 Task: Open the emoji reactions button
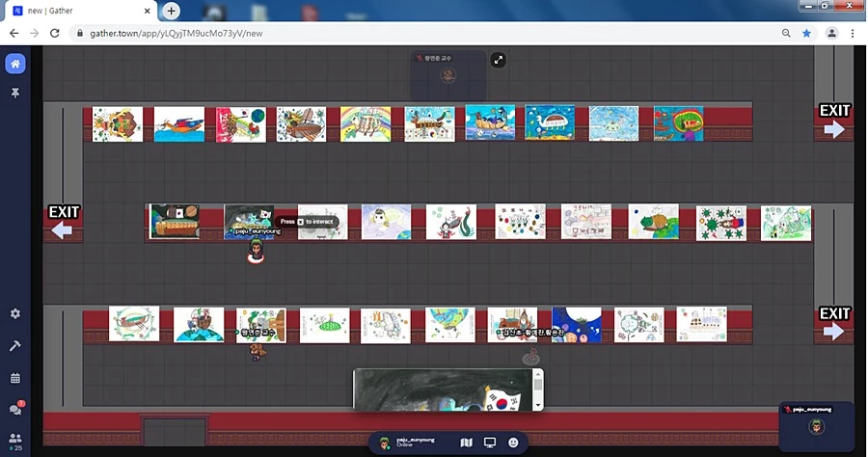(x=513, y=443)
